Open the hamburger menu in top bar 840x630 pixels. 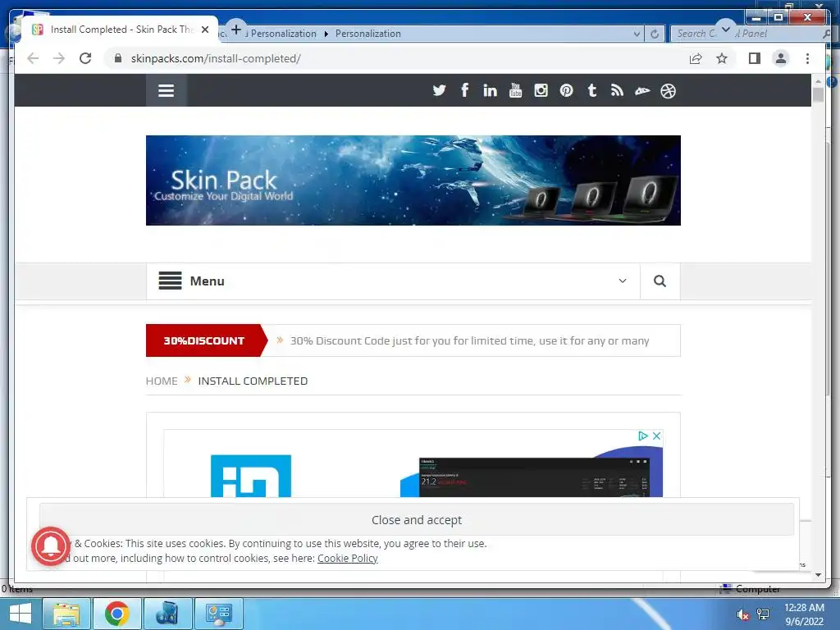(166, 90)
